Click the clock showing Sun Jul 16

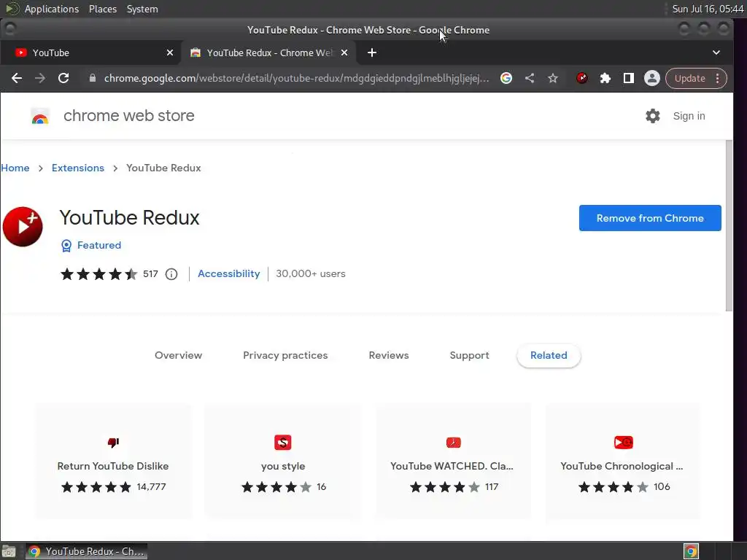(x=707, y=9)
